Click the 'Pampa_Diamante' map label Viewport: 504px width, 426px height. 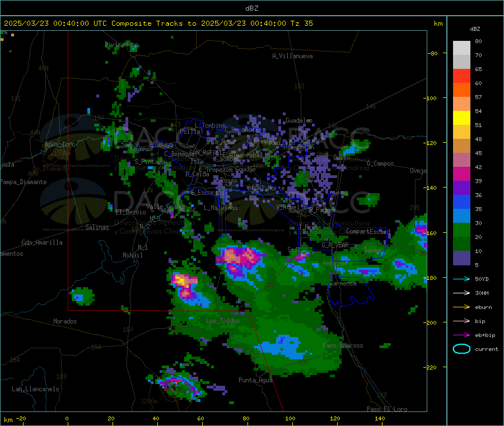coord(23,182)
